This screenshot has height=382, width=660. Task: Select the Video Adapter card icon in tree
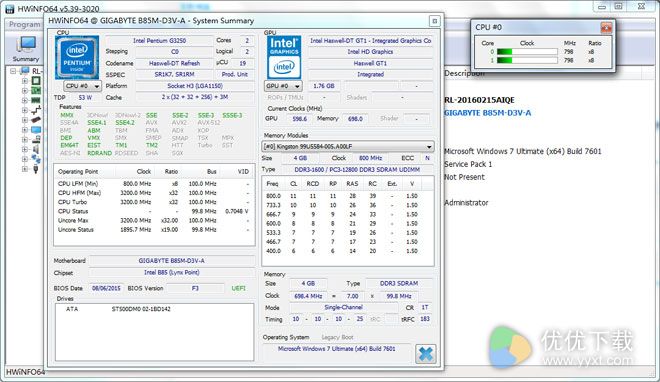36,120
